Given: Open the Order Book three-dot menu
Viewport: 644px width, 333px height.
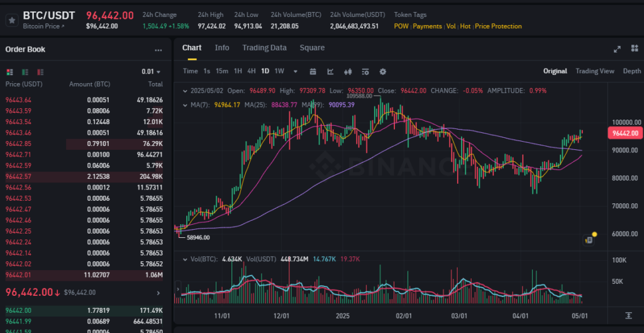Looking at the screenshot, I should point(158,50).
